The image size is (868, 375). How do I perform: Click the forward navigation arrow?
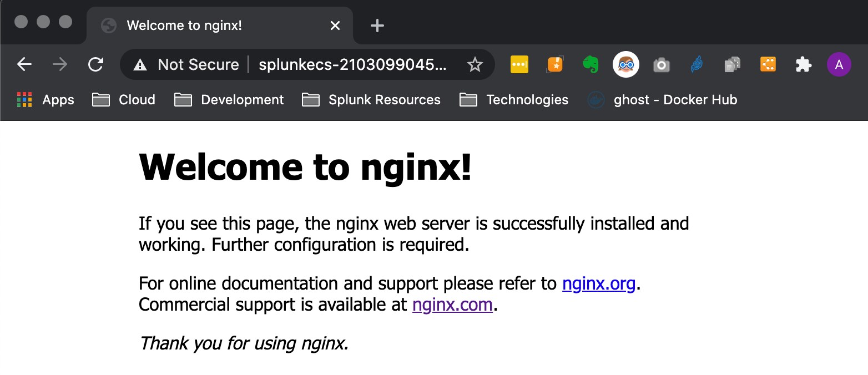tap(60, 65)
